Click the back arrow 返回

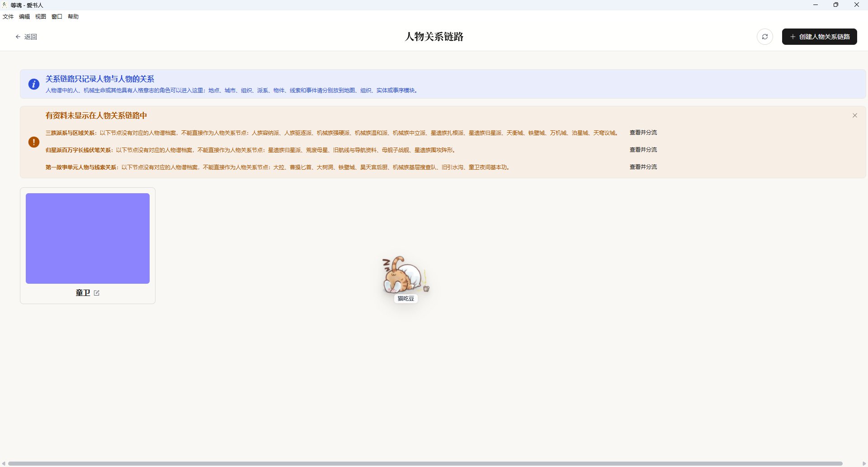tap(26, 37)
